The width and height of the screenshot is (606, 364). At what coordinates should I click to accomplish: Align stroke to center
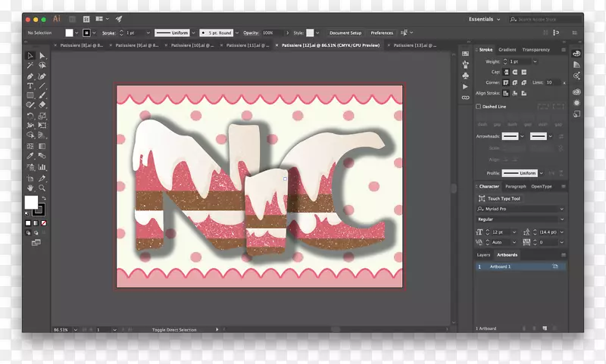pyautogui.click(x=505, y=92)
